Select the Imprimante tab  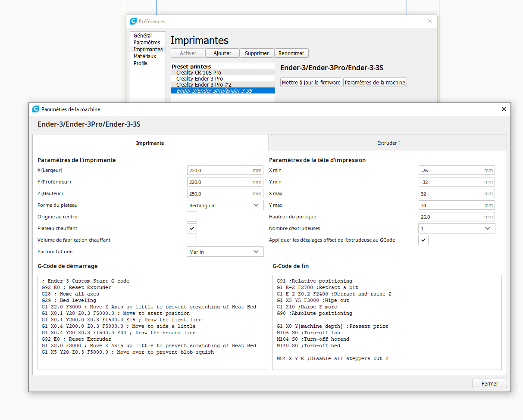(x=150, y=143)
